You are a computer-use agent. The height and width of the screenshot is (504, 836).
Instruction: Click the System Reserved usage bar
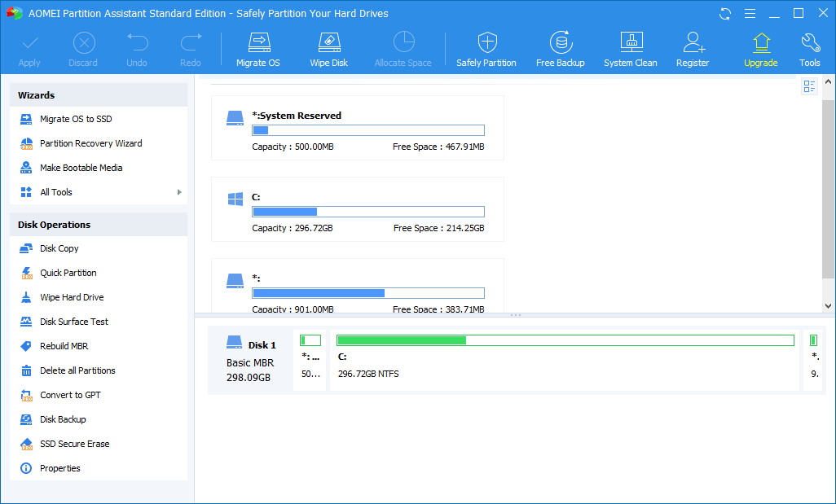(x=368, y=130)
